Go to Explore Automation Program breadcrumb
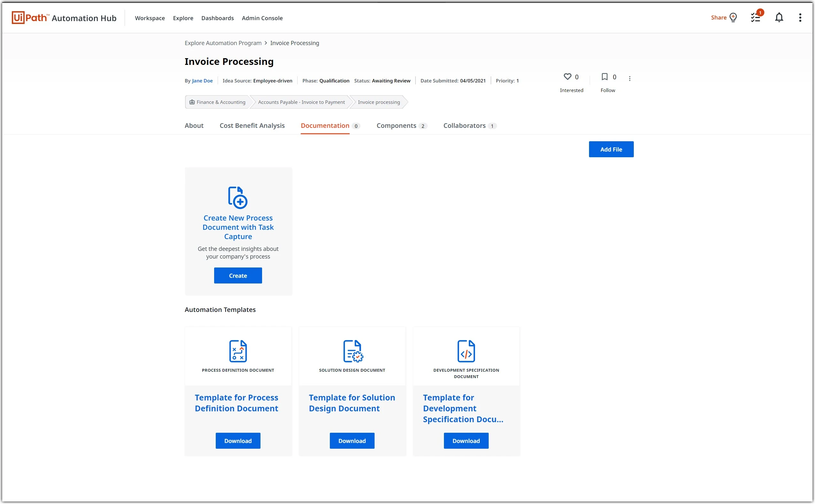Image resolution: width=815 pixels, height=504 pixels. pyautogui.click(x=223, y=43)
